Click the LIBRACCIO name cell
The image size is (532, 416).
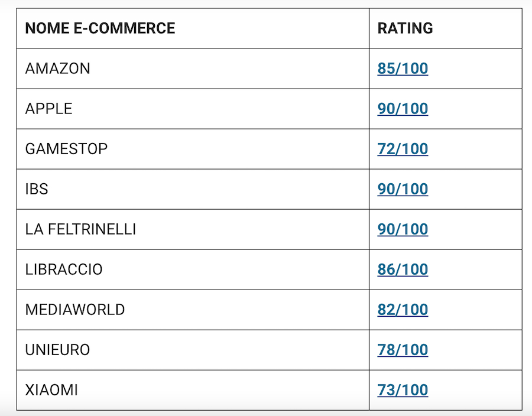click(x=64, y=269)
